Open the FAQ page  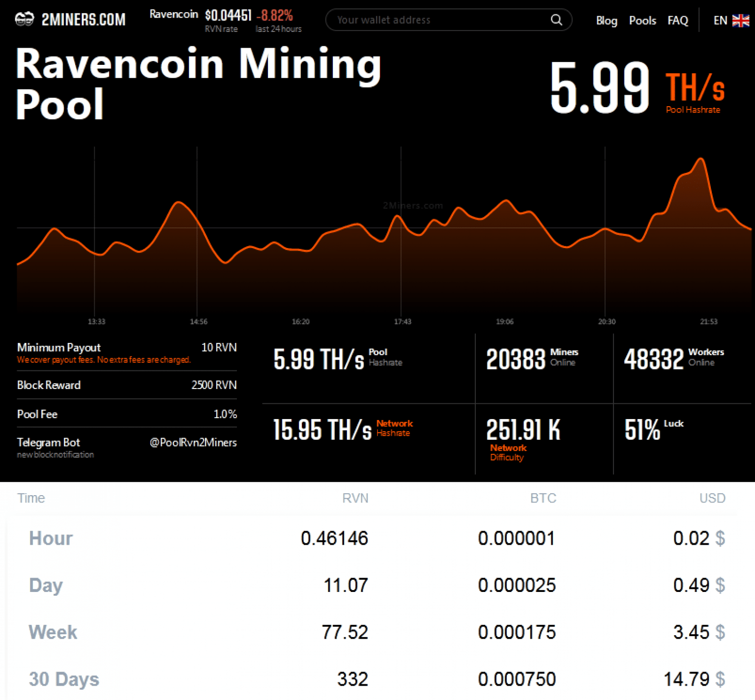point(677,20)
